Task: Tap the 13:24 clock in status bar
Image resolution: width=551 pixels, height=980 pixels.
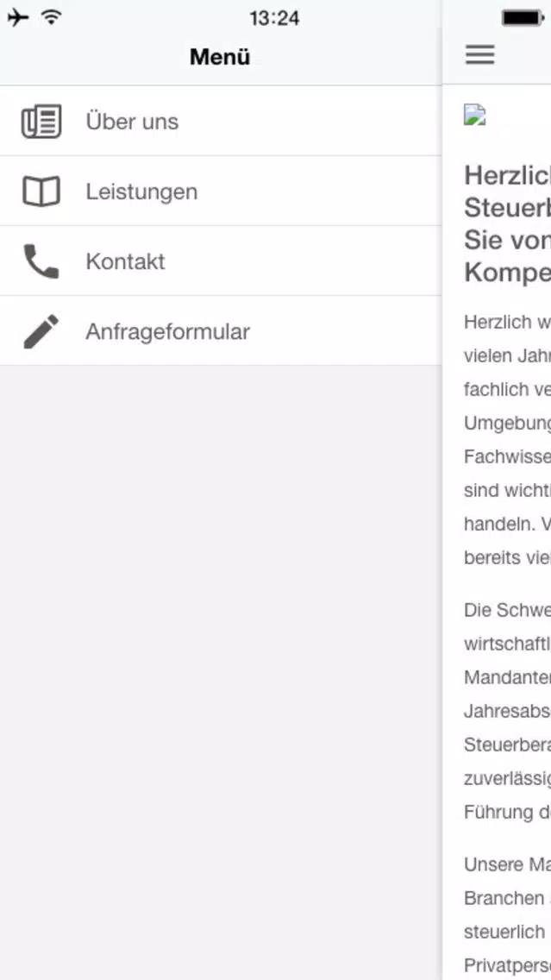Action: pyautogui.click(x=275, y=18)
